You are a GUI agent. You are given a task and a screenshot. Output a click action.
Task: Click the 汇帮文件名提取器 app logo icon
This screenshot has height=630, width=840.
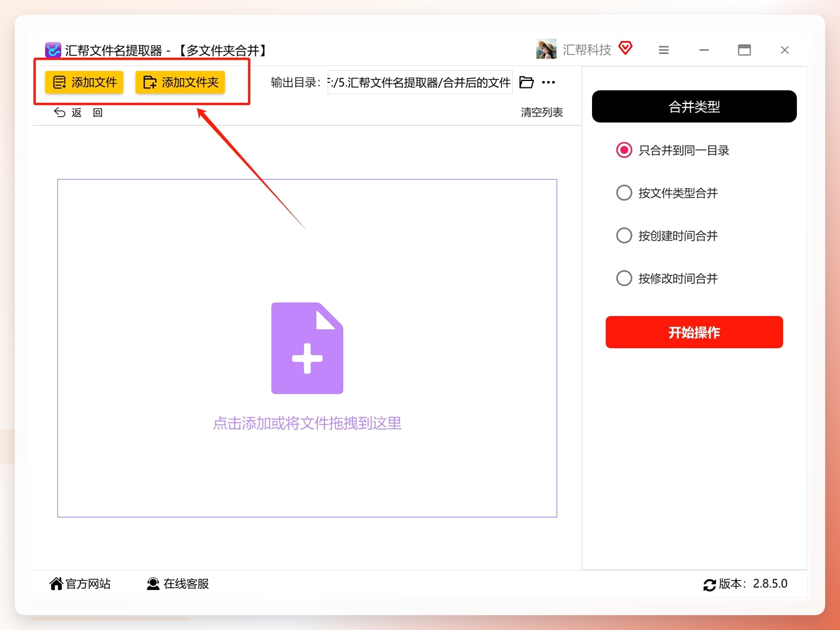click(x=53, y=50)
